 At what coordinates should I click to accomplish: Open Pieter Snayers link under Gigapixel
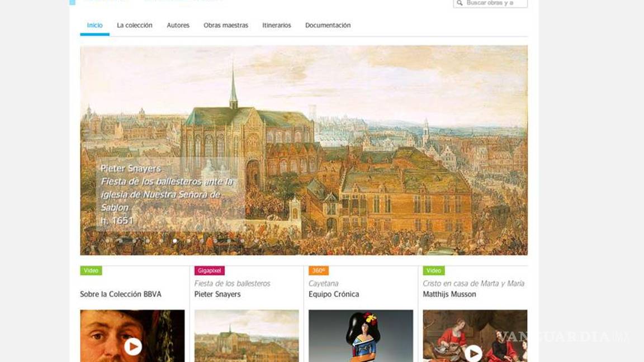click(x=217, y=294)
